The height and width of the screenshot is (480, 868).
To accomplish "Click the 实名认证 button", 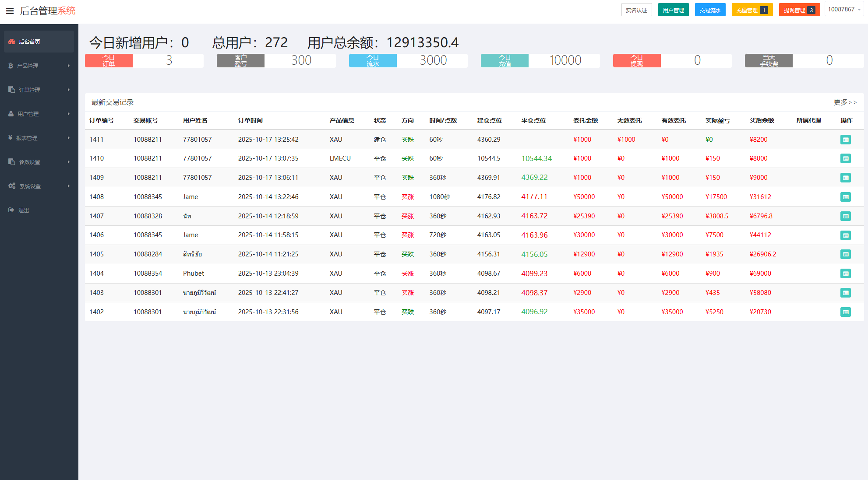I will (x=637, y=9).
